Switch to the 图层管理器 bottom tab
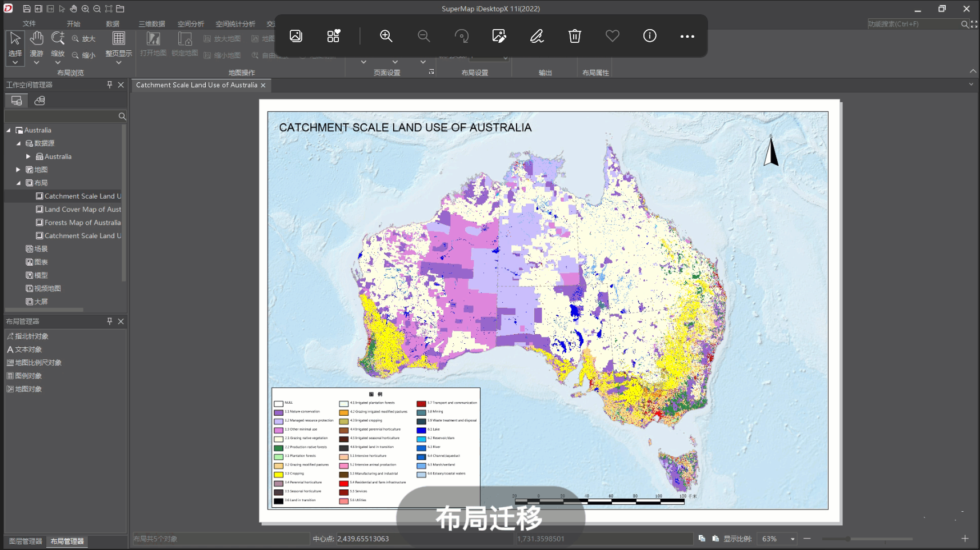 26,541
